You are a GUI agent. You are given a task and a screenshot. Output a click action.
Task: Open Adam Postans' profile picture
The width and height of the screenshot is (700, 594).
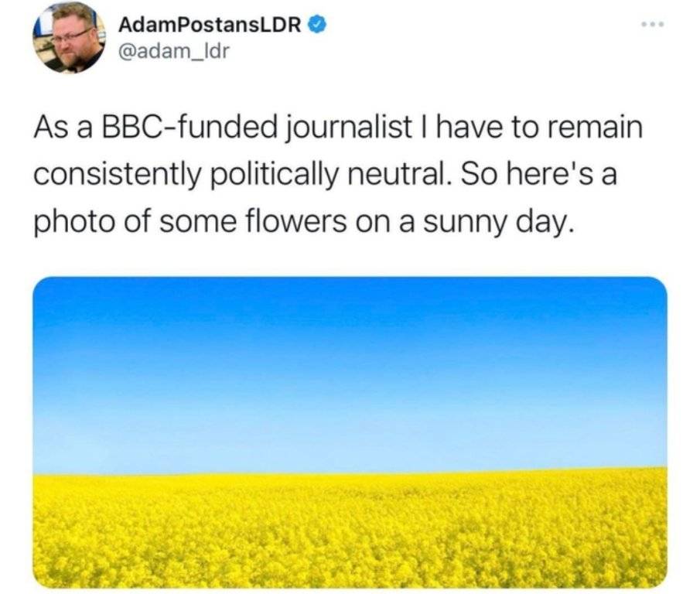(x=69, y=38)
